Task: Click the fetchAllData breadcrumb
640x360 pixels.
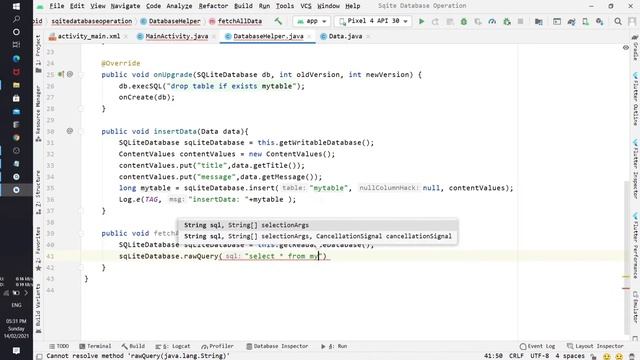Action: (x=236, y=21)
